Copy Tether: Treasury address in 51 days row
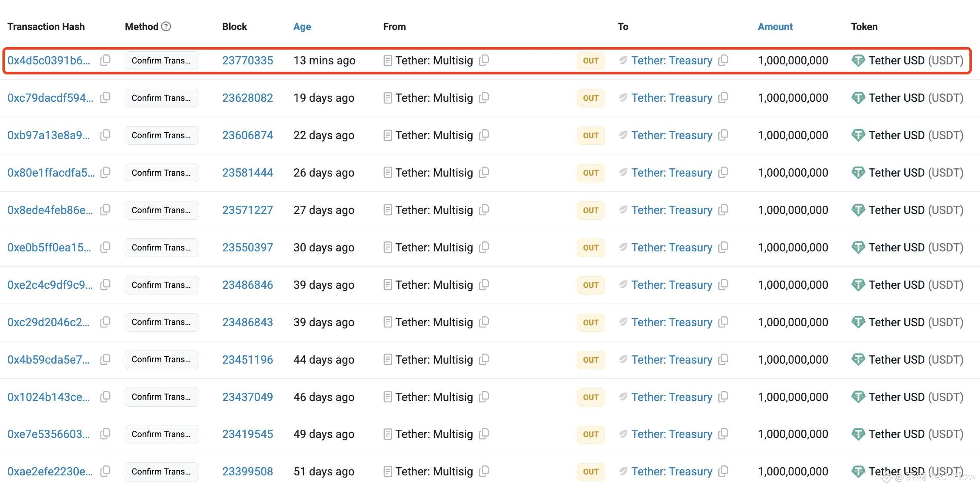This screenshot has width=980, height=488. coord(723,471)
